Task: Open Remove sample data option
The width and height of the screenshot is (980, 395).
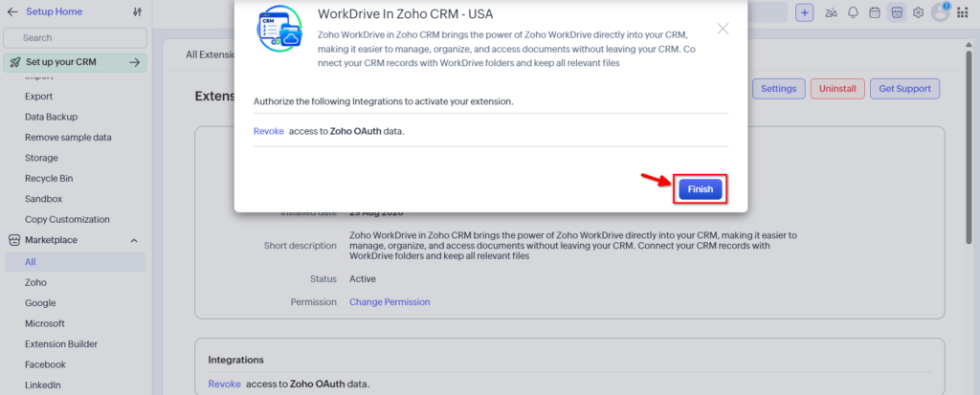Action: (x=68, y=138)
